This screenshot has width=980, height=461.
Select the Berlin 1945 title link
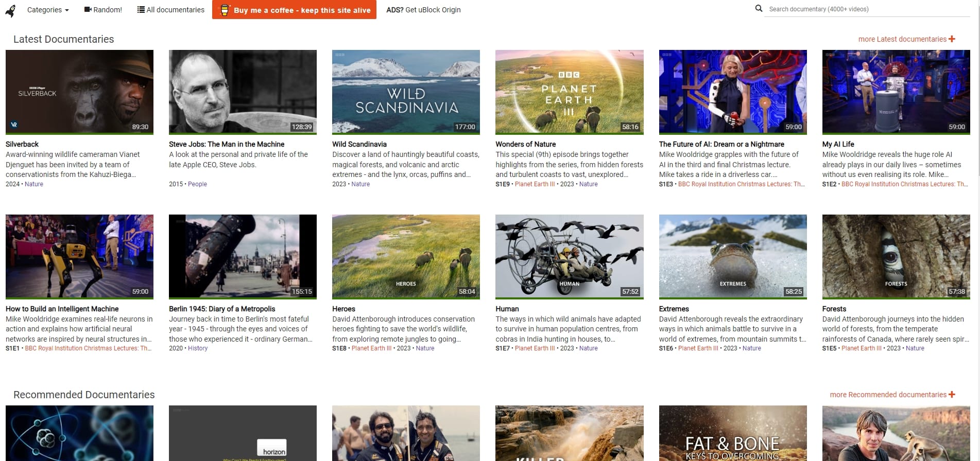tap(222, 309)
